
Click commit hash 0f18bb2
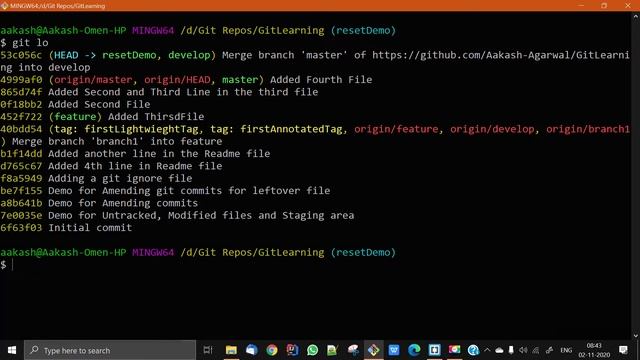pyautogui.click(x=21, y=104)
